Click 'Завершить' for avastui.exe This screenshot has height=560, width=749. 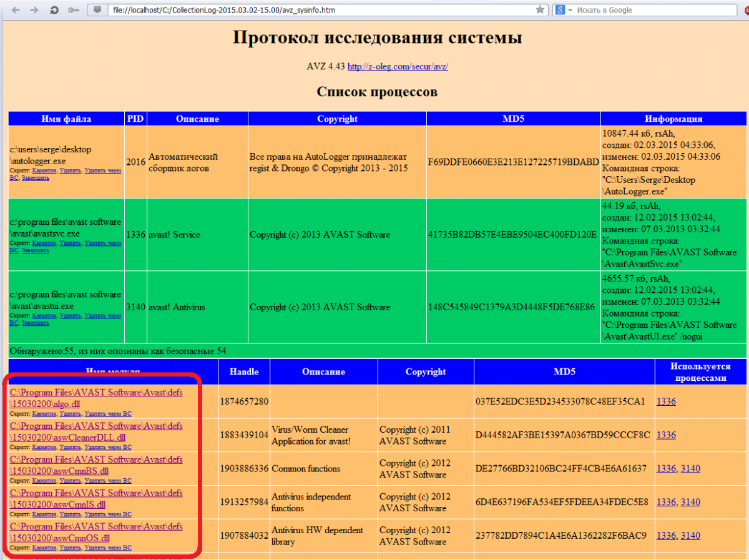(36, 323)
